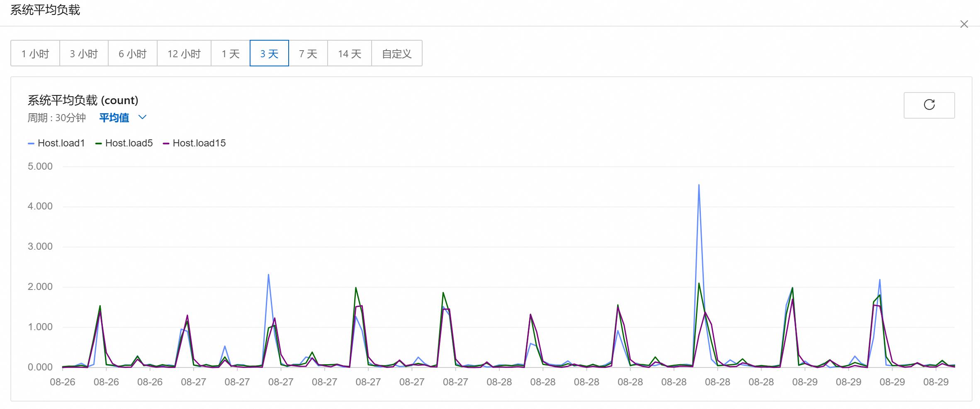Click the blue Host.load1 legend color marker
This screenshot has height=409, width=980.
31,144
